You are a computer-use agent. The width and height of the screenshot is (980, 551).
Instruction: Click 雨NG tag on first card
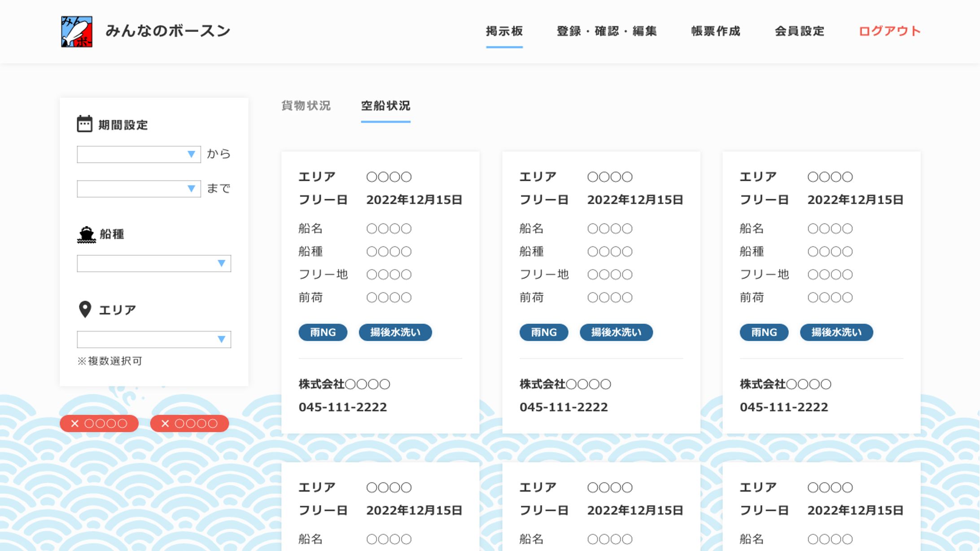[323, 332]
